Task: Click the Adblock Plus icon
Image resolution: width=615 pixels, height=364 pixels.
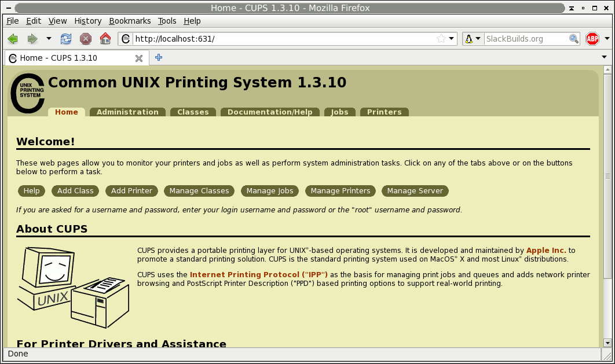Action: pyautogui.click(x=592, y=39)
